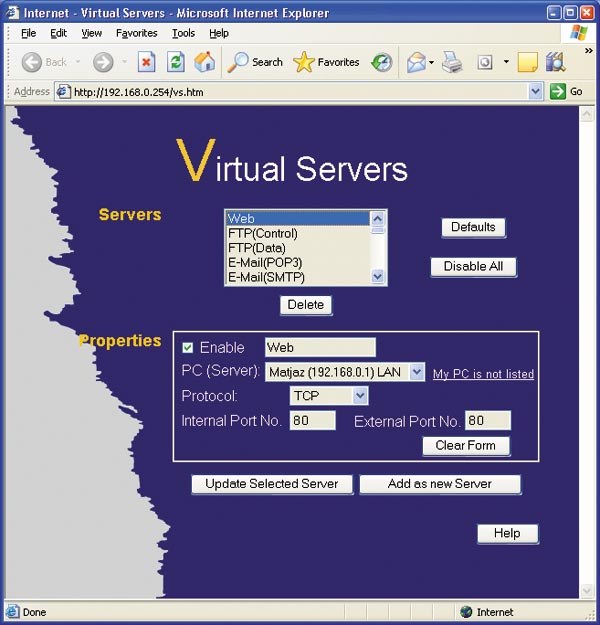Click the Address URL field
The height and width of the screenshot is (625, 600).
point(299,92)
